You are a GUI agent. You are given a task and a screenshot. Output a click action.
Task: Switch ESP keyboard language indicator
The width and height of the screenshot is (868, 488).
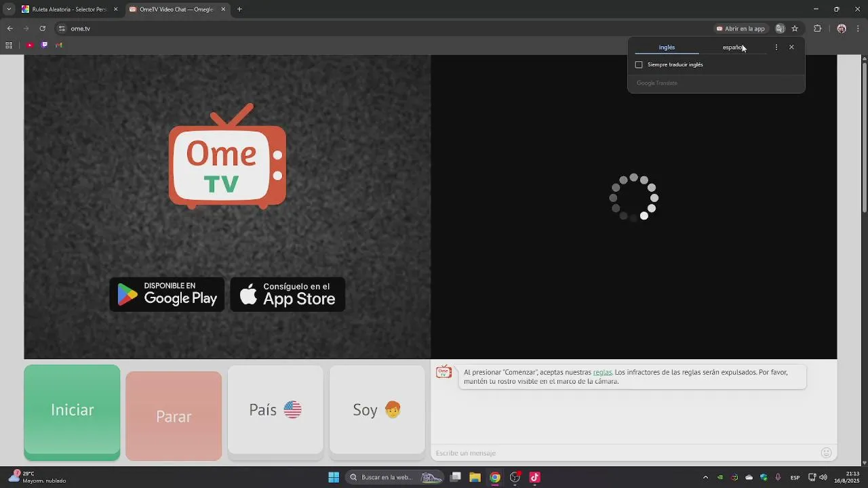[x=795, y=477]
